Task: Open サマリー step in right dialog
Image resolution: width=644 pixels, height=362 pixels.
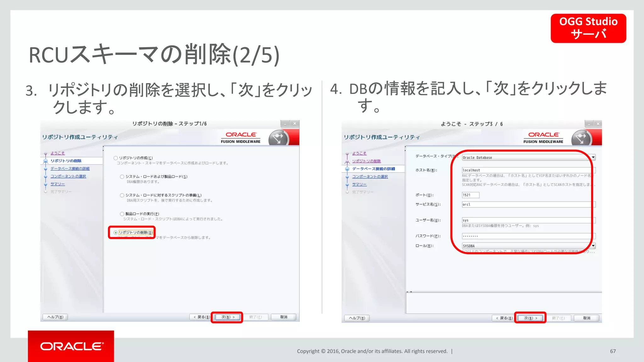Action: pos(359,184)
